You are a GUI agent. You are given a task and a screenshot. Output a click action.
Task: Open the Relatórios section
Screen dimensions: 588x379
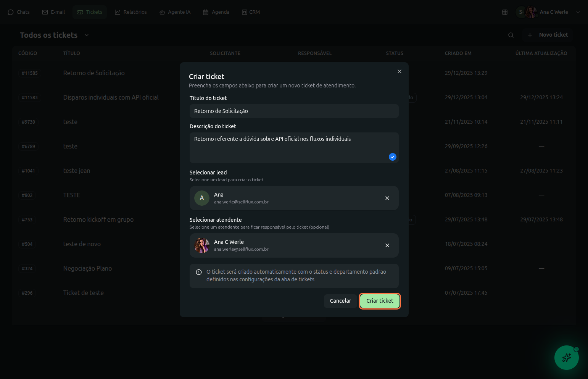pyautogui.click(x=131, y=12)
